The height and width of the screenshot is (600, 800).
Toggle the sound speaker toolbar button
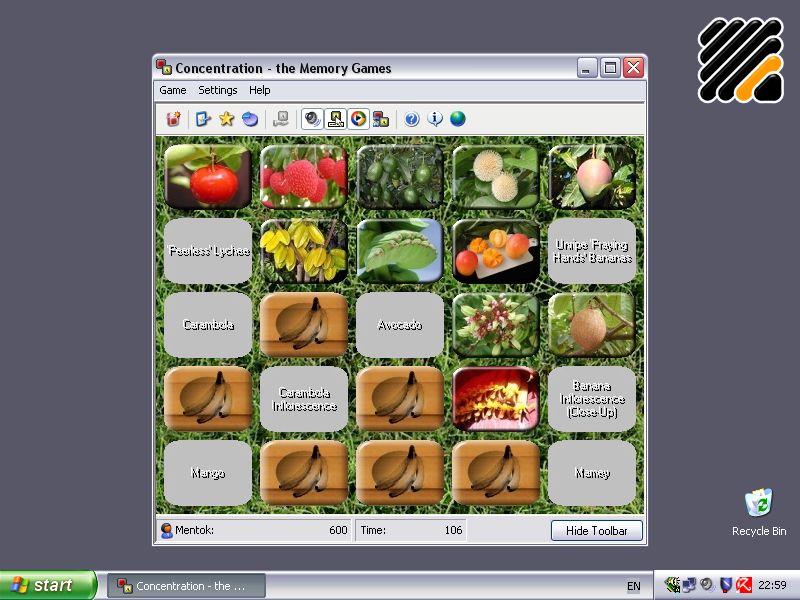[x=312, y=119]
